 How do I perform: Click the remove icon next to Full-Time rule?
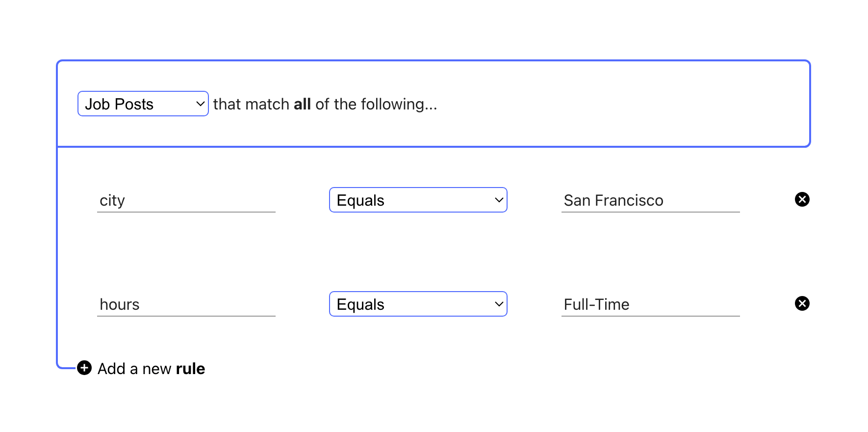[802, 303]
